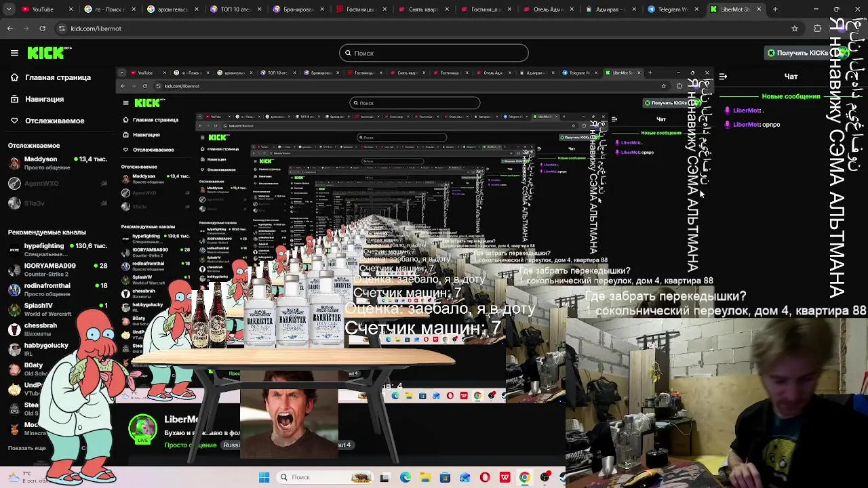Reload the page
Screen dimensions: 868x488
(x=42, y=28)
